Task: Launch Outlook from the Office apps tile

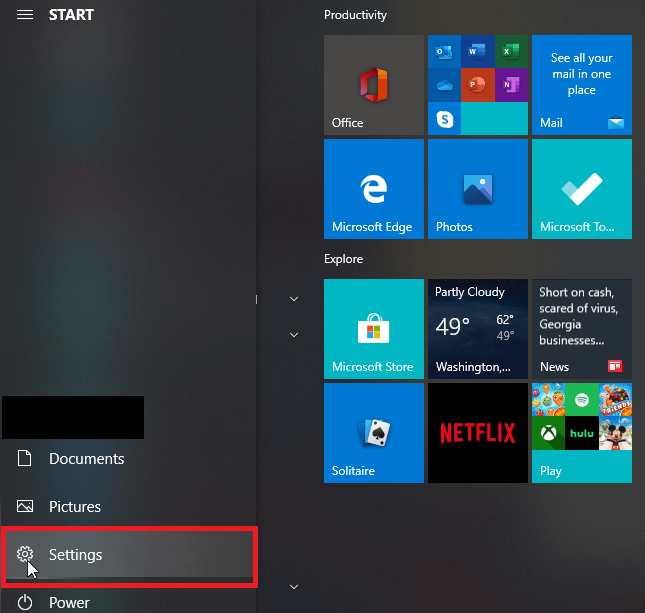Action: [x=444, y=51]
